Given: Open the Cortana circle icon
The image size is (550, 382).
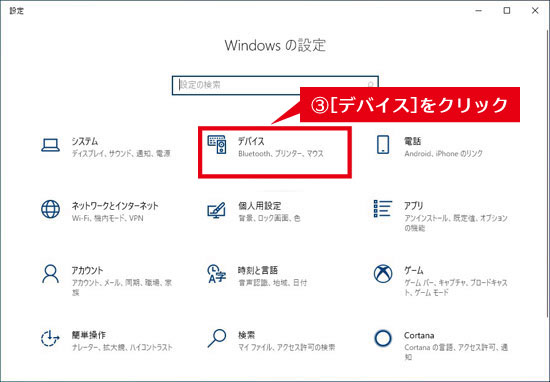Looking at the screenshot, I should click(x=383, y=338).
